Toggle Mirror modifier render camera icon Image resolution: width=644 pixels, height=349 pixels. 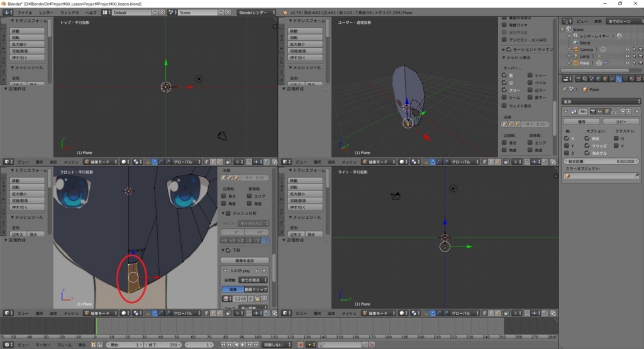[x=593, y=112]
